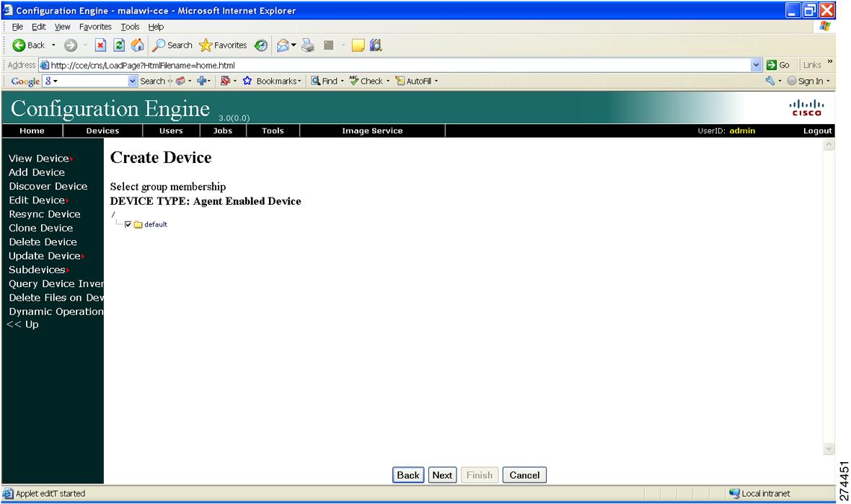Switch to the Jobs tab
Viewport: 851px width, 504px height.
click(223, 131)
